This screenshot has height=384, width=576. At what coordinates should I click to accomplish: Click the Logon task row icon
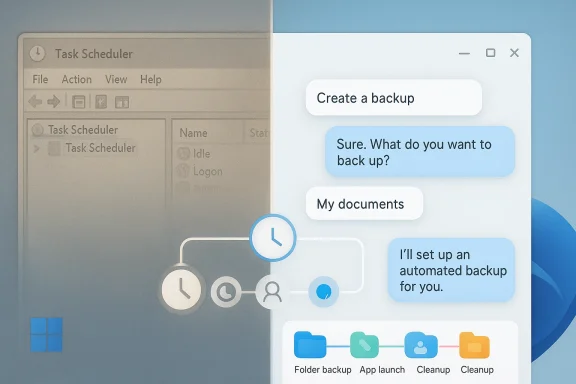[183, 171]
